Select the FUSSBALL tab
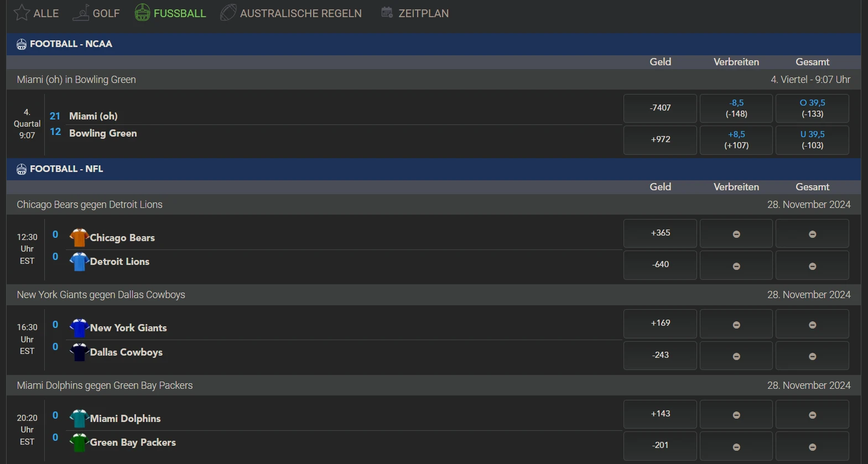Viewport: 868px width, 464px height. [x=170, y=13]
